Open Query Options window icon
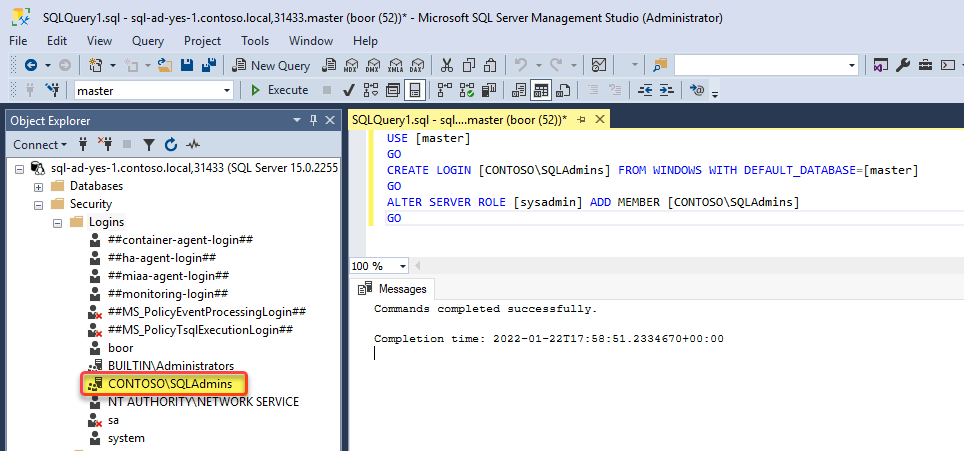964x451 pixels. 392,90
